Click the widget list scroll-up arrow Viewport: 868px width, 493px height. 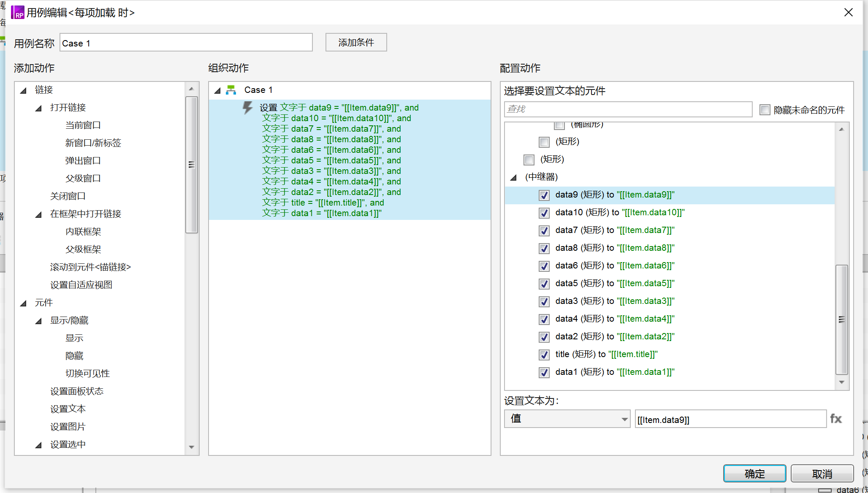point(841,129)
